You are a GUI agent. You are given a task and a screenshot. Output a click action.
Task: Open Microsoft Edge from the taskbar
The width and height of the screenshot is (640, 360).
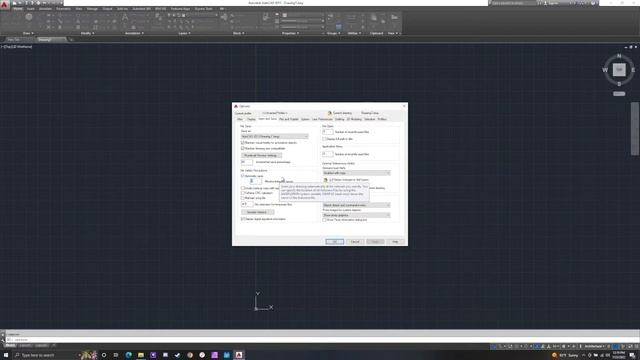129,355
